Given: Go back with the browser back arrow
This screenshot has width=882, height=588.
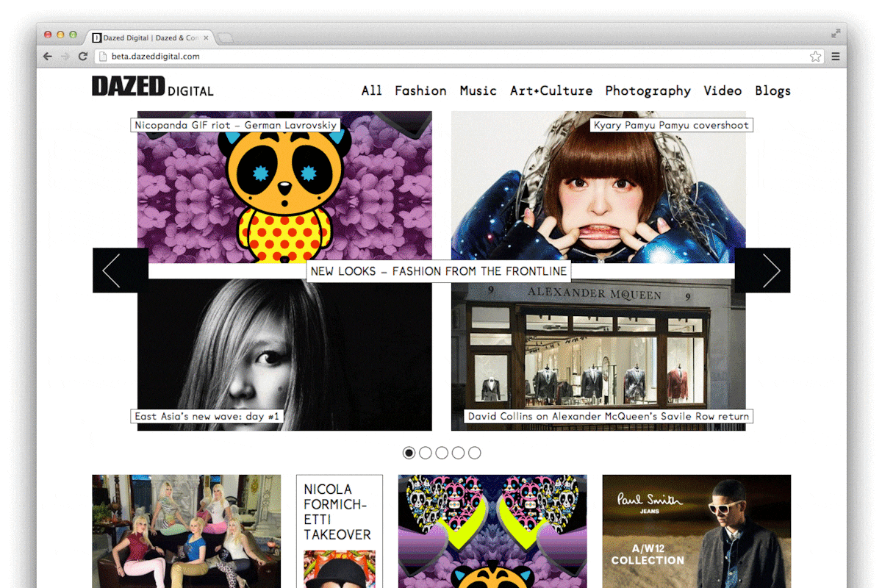Looking at the screenshot, I should coord(48,57).
